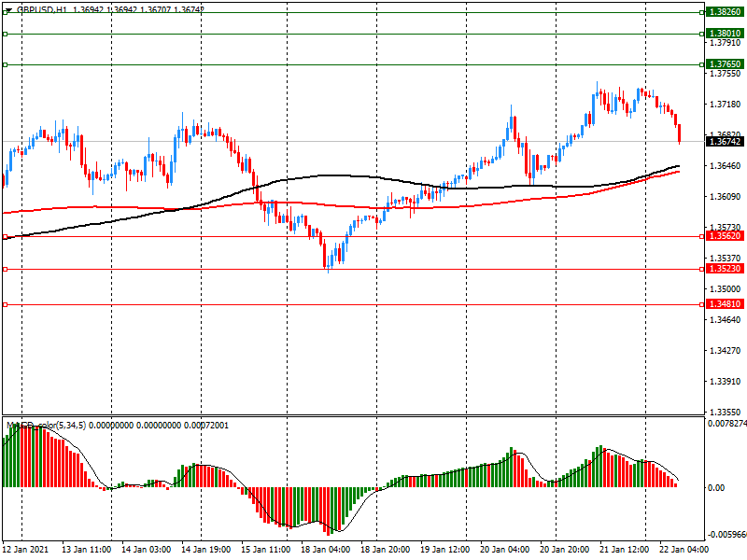
Task: Click the 1.33550 value on price scale
Action: (725, 412)
